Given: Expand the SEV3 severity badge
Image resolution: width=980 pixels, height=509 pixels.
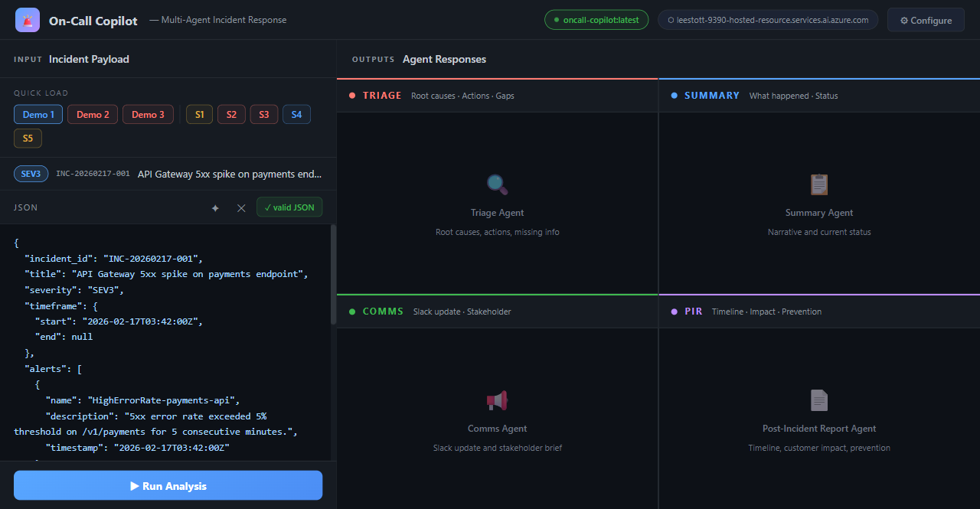Looking at the screenshot, I should tap(31, 174).
